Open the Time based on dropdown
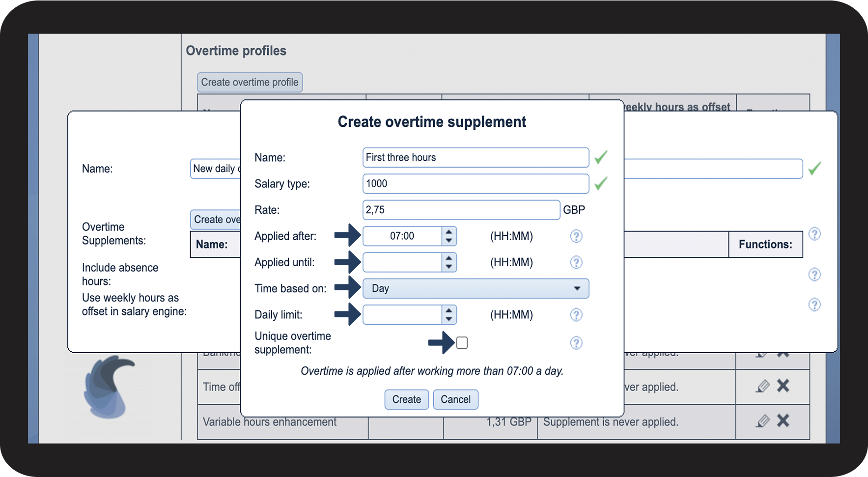This screenshot has width=868, height=477. tap(475, 288)
